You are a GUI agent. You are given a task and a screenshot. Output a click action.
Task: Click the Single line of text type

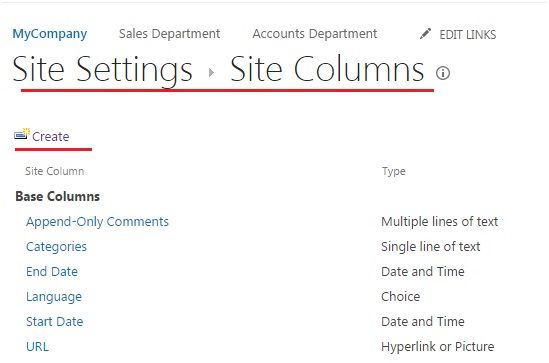click(431, 247)
